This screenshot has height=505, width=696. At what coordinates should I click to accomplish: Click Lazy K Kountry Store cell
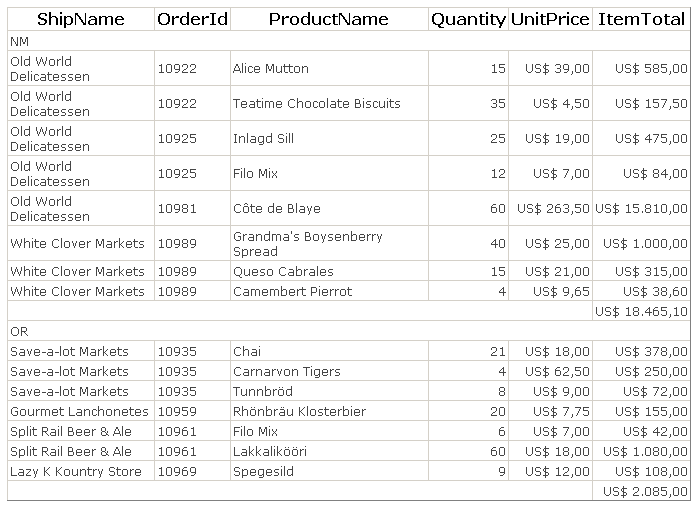pyautogui.click(x=81, y=471)
